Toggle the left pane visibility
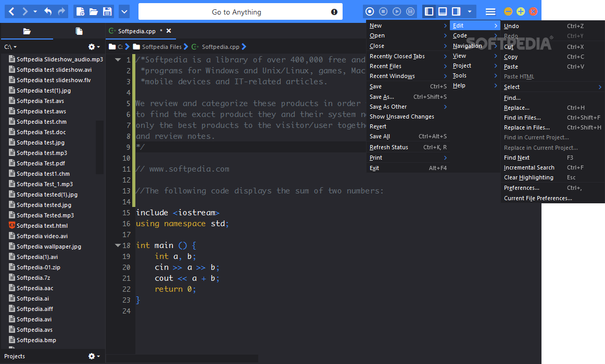Image resolution: width=605 pixels, height=364 pixels. [x=428, y=11]
